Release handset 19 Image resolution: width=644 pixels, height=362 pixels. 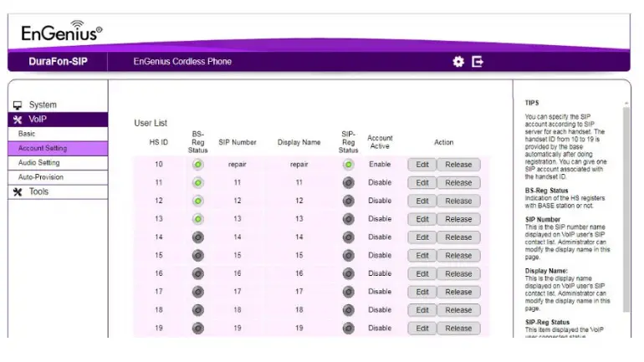(458, 329)
